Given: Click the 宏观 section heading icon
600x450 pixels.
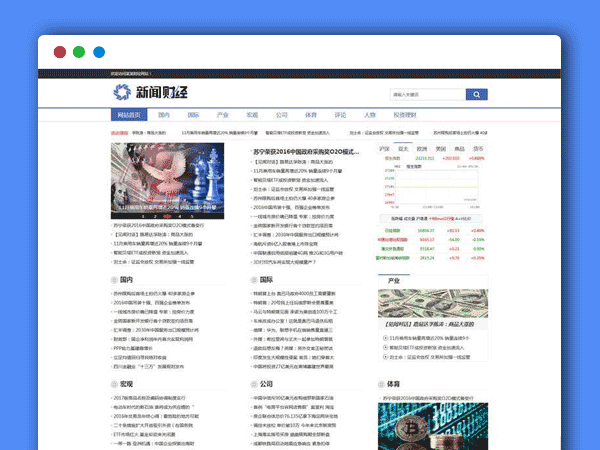Looking at the screenshot, I should pos(112,383).
